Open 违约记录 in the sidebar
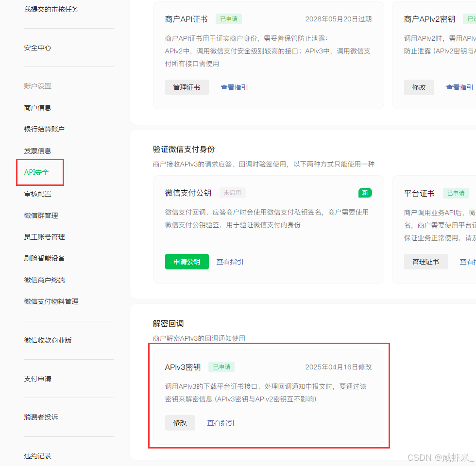Viewport: 476px width, 466px height. (38, 456)
